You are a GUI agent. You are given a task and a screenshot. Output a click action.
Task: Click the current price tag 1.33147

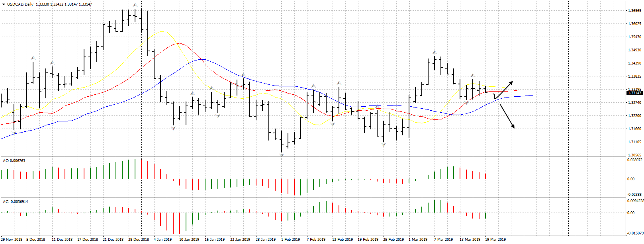(634, 93)
